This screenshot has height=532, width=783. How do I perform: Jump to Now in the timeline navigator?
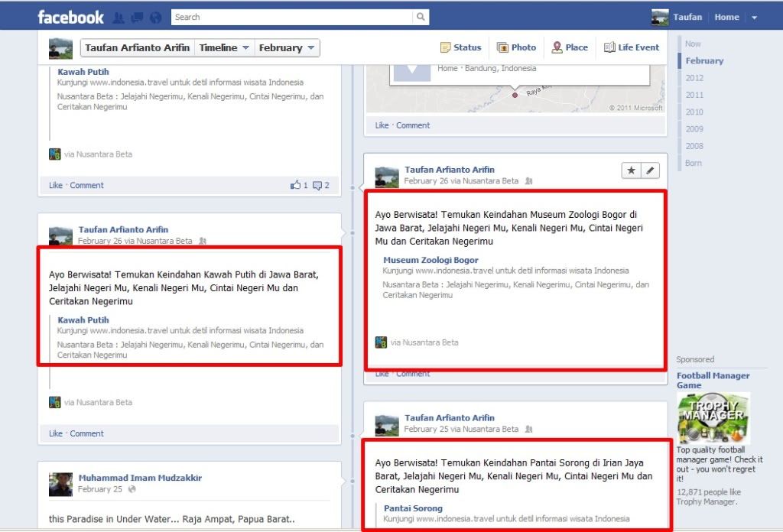(x=693, y=44)
